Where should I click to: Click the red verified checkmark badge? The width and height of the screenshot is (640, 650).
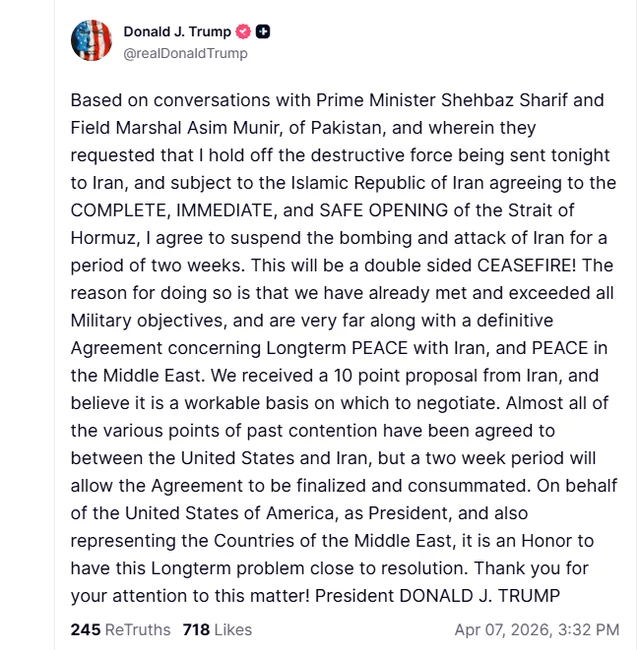243,32
